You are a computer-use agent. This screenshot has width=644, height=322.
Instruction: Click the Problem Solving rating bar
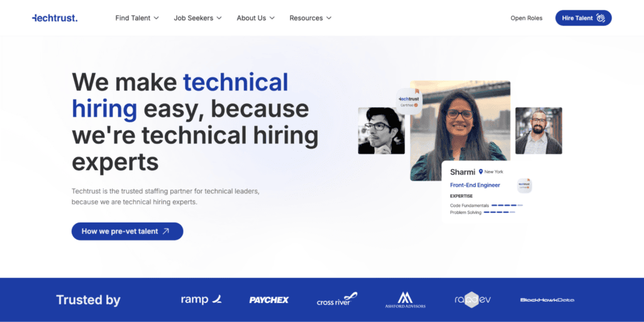(x=499, y=213)
